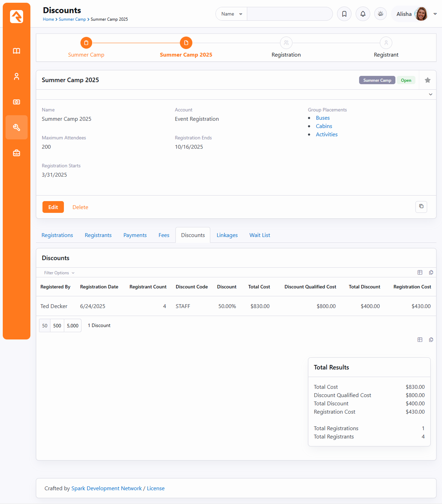Expand Filter Options in Discounts grid
The image size is (442, 504).
(59, 273)
